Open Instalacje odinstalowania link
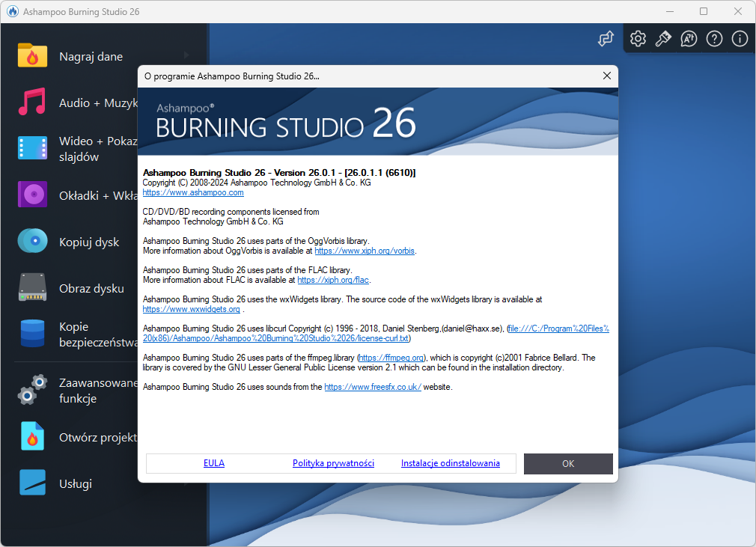 [451, 463]
